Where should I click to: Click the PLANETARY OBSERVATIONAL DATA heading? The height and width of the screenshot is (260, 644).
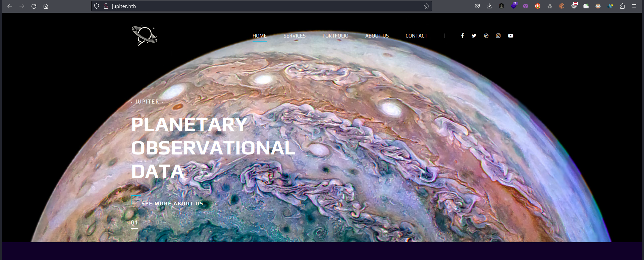[x=213, y=148]
